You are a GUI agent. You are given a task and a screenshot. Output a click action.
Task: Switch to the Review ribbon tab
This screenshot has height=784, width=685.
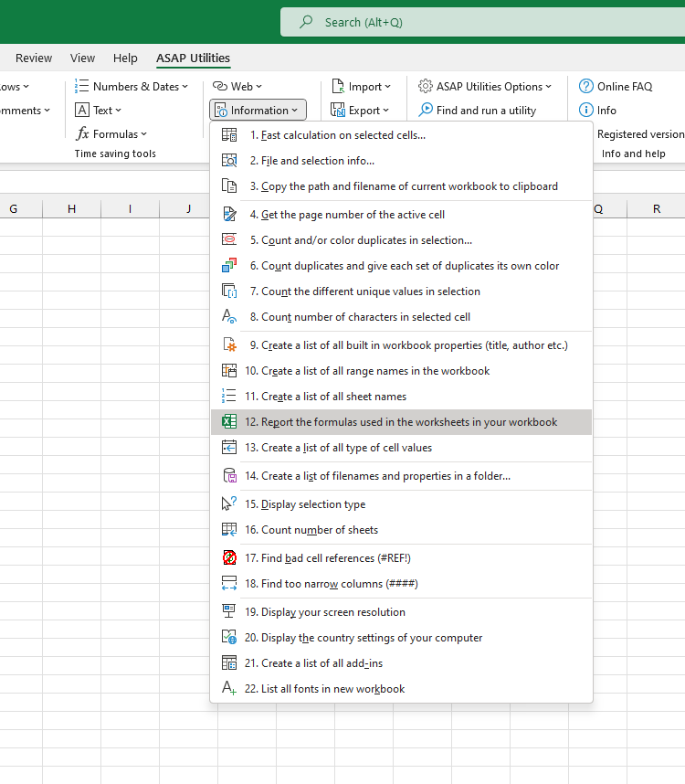click(34, 58)
